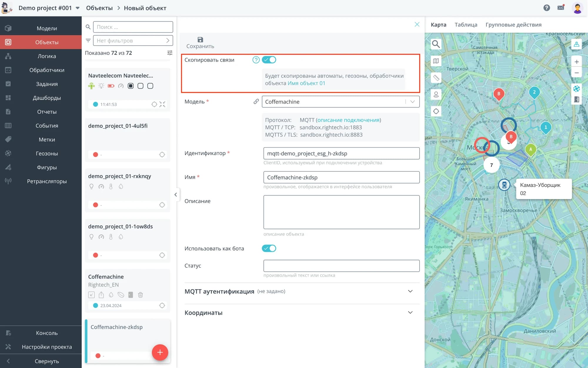This screenshot has width=588, height=368.
Task: Open the описание подключения link
Action: click(348, 120)
